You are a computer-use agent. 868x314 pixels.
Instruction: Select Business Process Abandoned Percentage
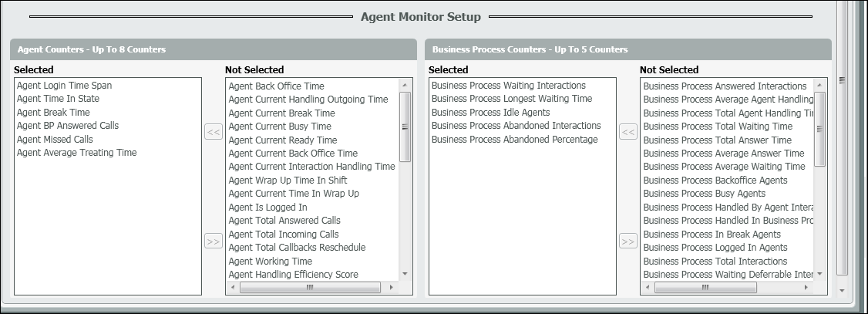point(515,140)
